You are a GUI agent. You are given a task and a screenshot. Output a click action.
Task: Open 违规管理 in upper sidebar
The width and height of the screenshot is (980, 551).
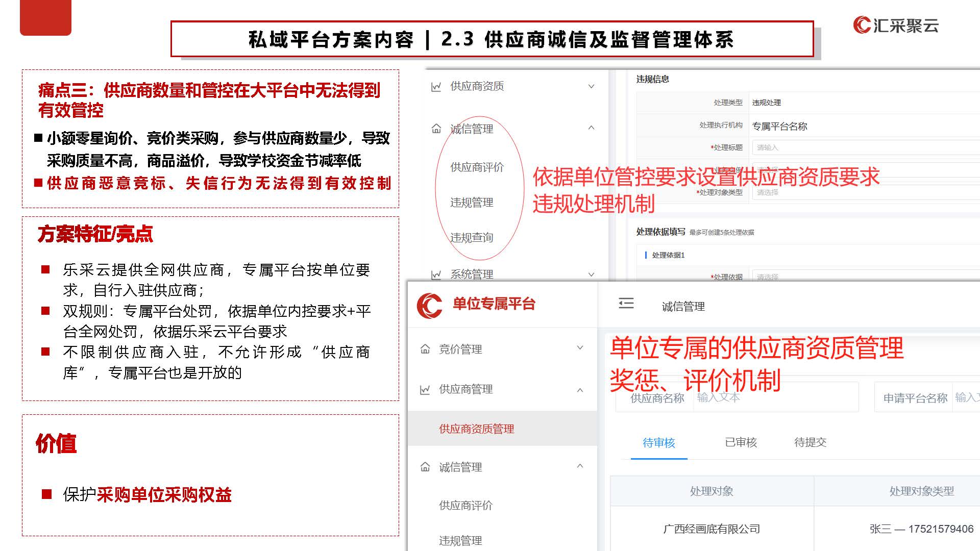point(472,203)
